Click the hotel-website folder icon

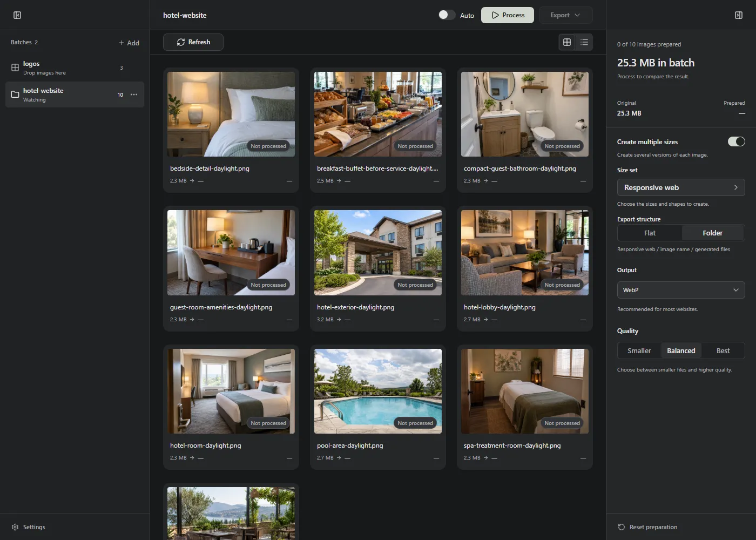pos(15,94)
